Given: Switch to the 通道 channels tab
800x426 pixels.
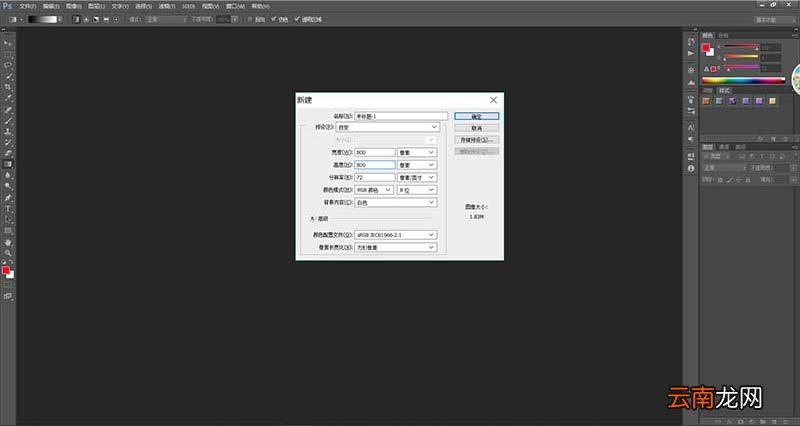Looking at the screenshot, I should coord(724,147).
